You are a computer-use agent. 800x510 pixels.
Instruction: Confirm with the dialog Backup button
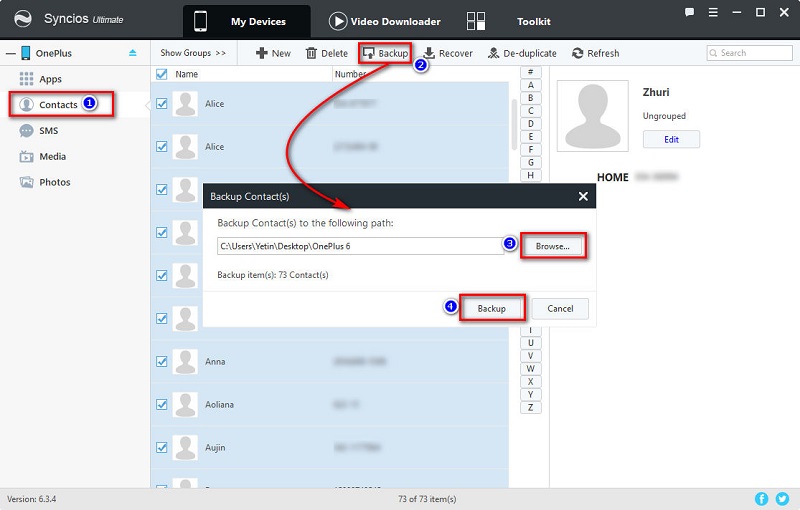click(492, 309)
